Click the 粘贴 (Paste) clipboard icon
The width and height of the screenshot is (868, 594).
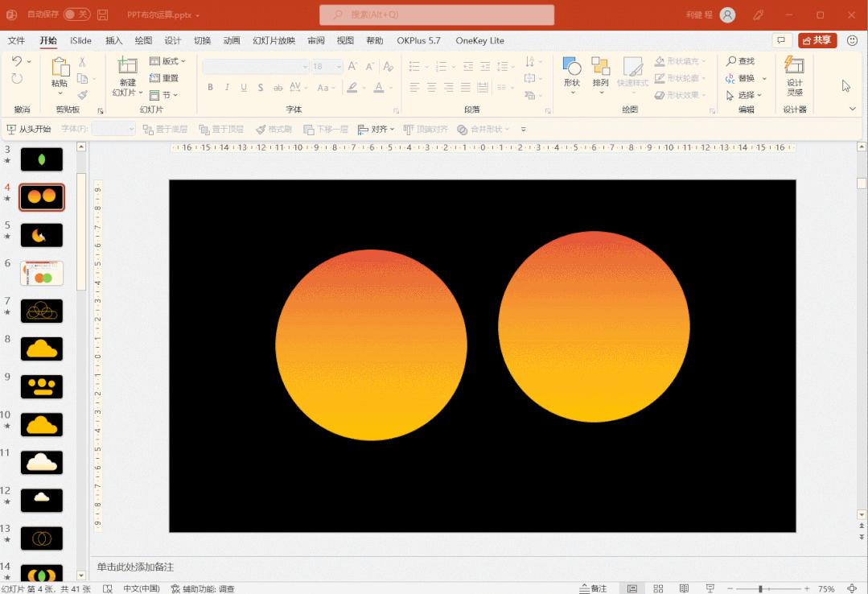click(60, 68)
